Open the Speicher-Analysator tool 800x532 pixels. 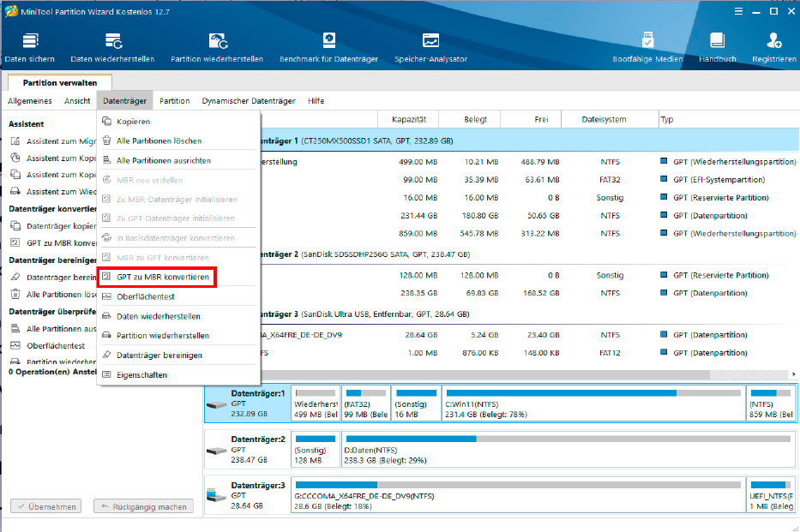click(430, 47)
